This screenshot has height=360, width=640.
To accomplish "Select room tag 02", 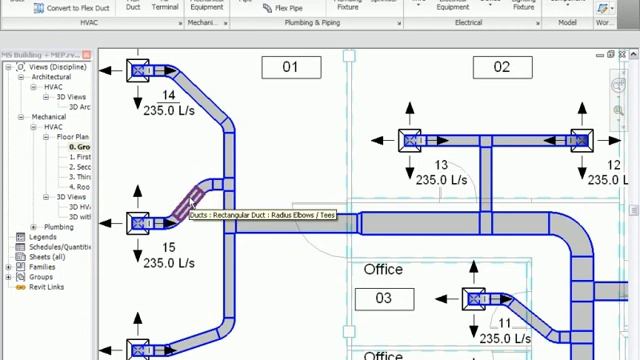I will coord(502,67).
